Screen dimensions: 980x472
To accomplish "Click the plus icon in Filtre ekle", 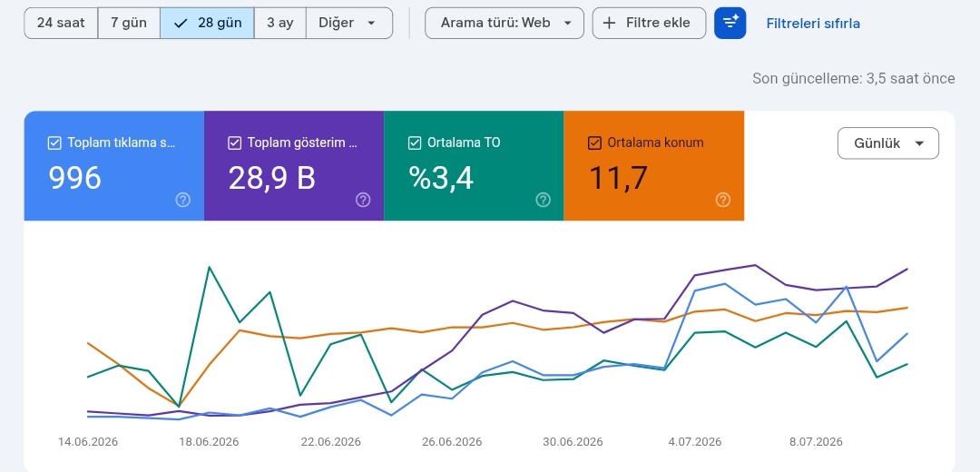I will pyautogui.click(x=609, y=23).
